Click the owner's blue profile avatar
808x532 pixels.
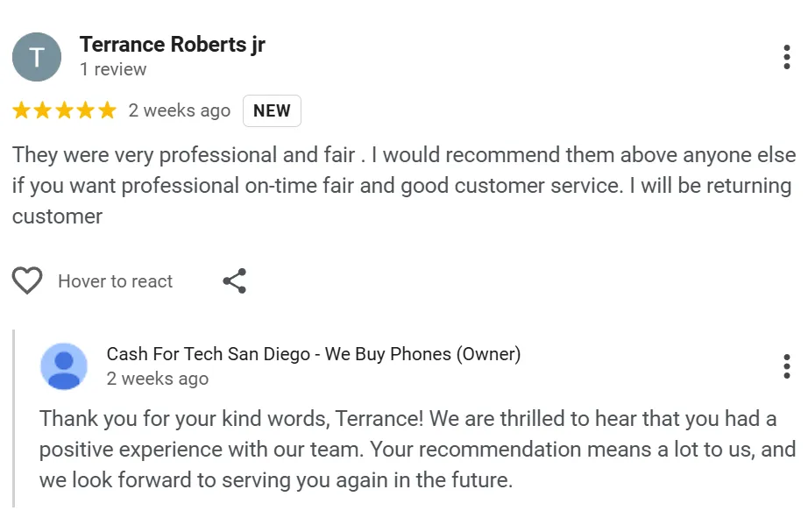tap(64, 365)
